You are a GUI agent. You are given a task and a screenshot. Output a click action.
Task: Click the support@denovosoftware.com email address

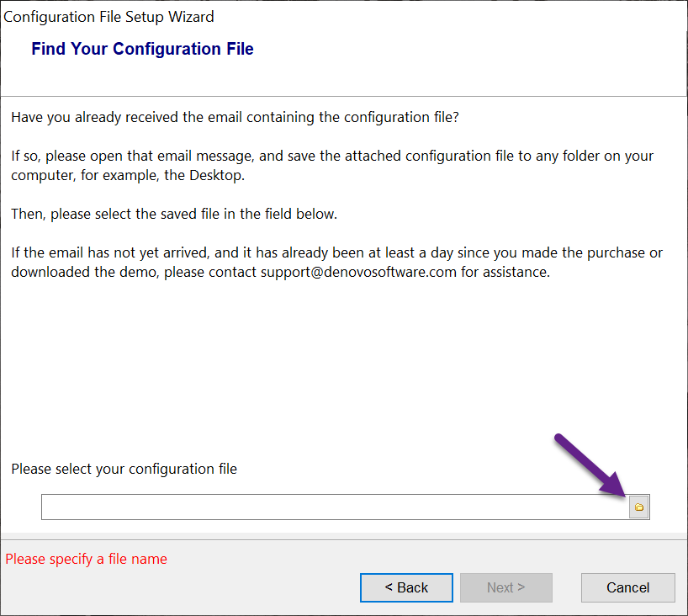[359, 272]
